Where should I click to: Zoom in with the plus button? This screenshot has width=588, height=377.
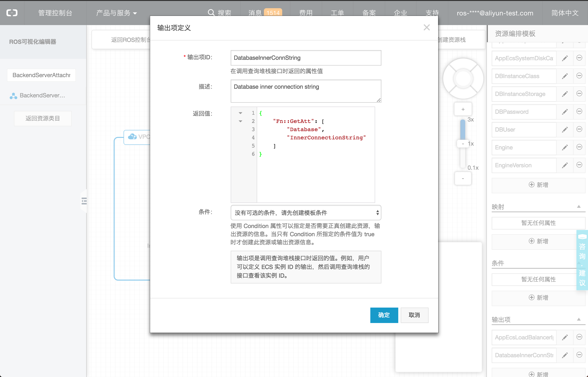[x=463, y=109]
